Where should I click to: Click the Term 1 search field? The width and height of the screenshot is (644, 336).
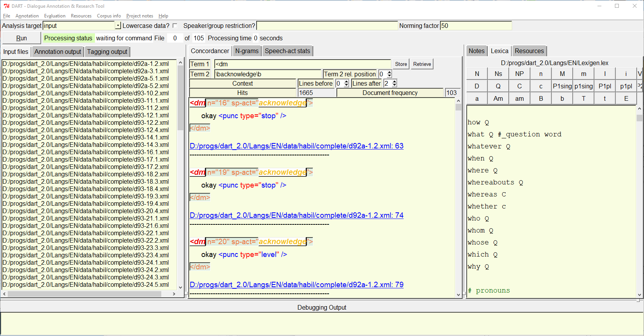click(x=302, y=64)
